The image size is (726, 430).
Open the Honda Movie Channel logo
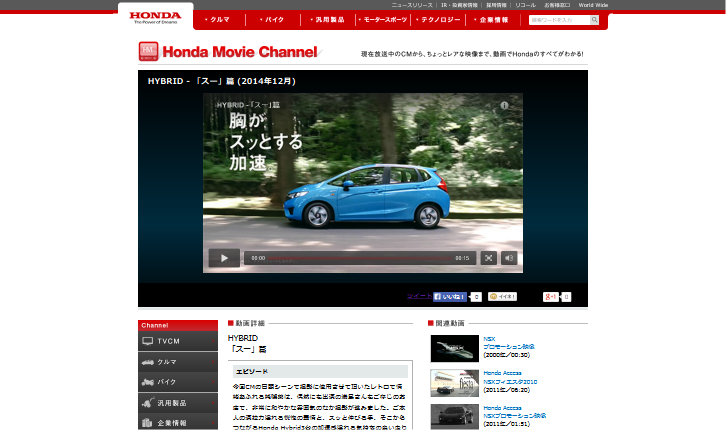pos(228,52)
